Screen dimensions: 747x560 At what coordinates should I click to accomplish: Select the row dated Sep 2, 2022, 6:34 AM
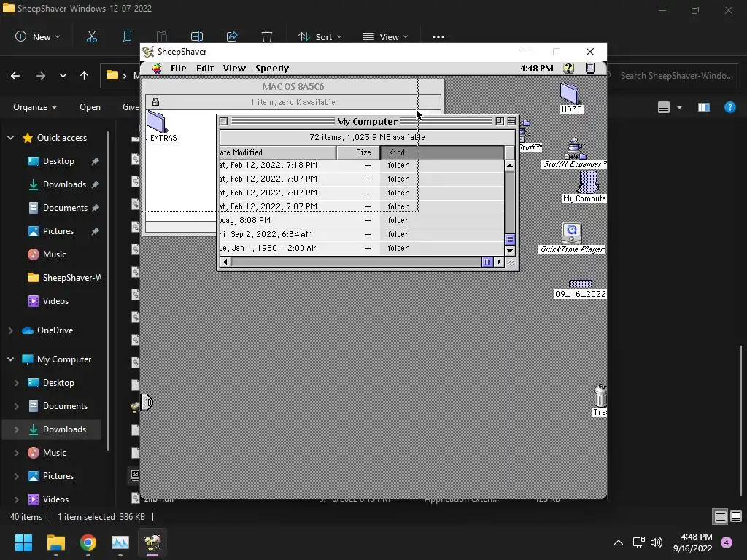(x=362, y=234)
